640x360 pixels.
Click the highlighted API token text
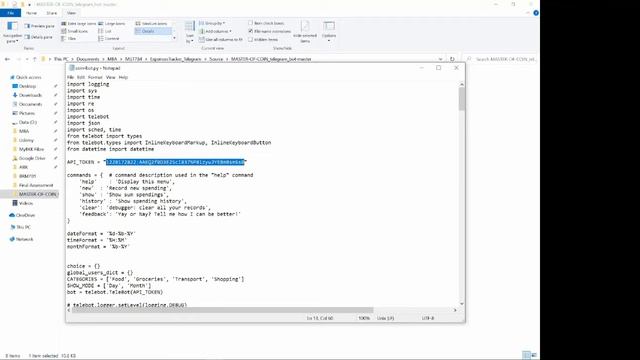(x=175, y=162)
